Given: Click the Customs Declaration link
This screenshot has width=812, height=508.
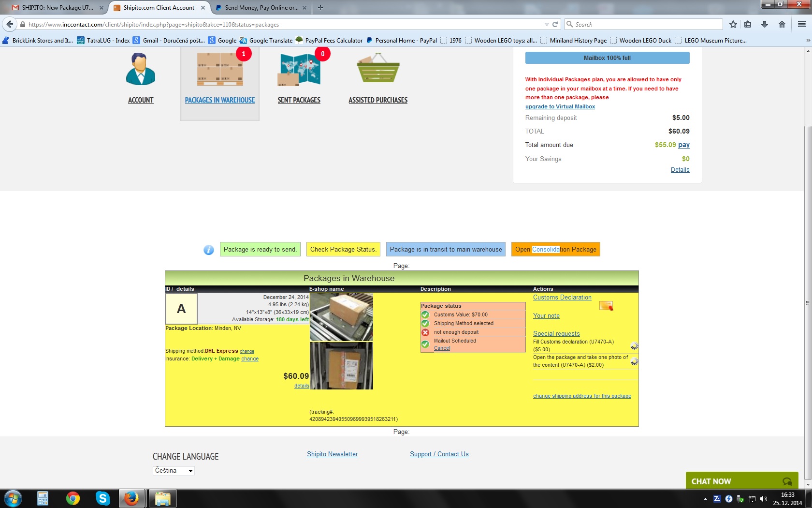Looking at the screenshot, I should pyautogui.click(x=562, y=298).
